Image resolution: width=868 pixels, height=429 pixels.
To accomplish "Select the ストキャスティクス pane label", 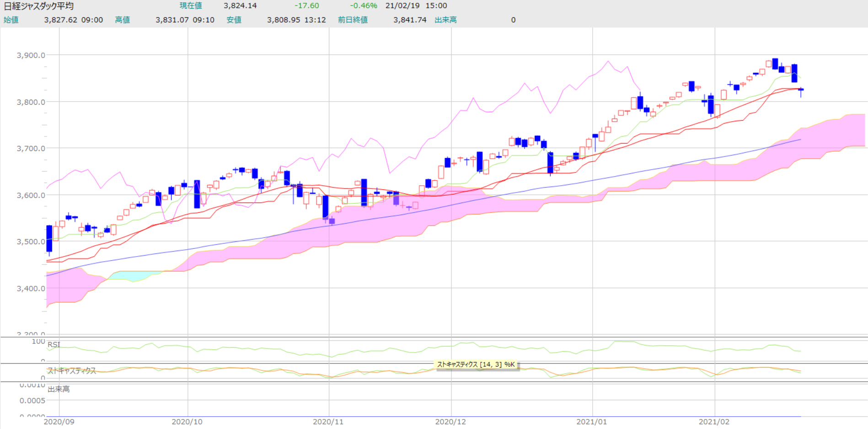I will tap(72, 370).
